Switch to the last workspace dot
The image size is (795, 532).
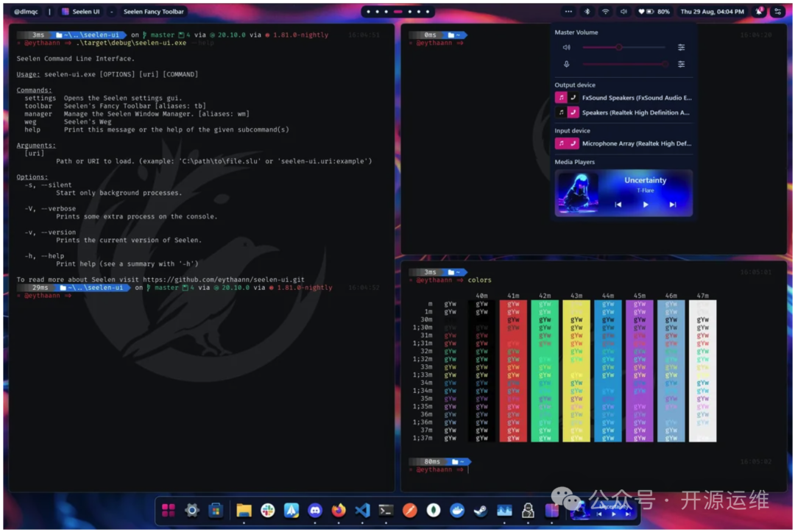pos(428,11)
